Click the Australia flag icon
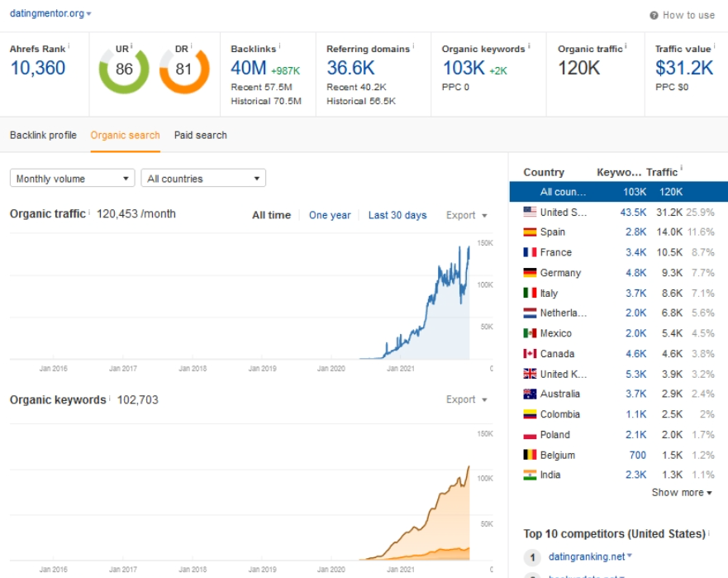 [530, 394]
